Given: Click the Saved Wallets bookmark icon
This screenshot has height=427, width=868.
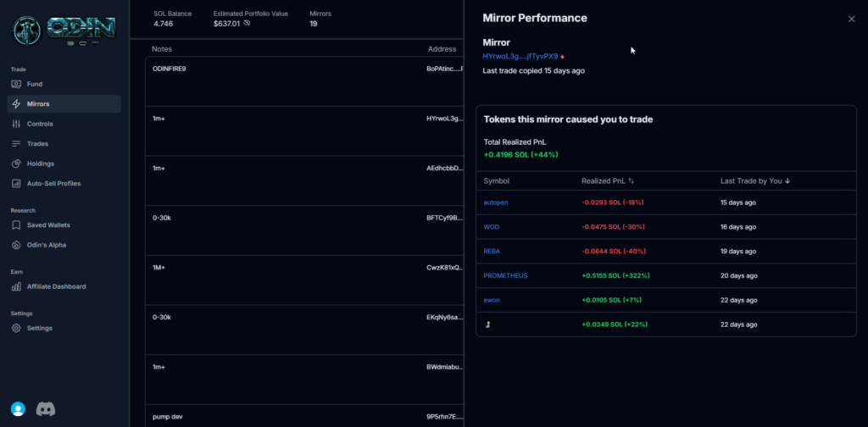Looking at the screenshot, I should pos(17,225).
